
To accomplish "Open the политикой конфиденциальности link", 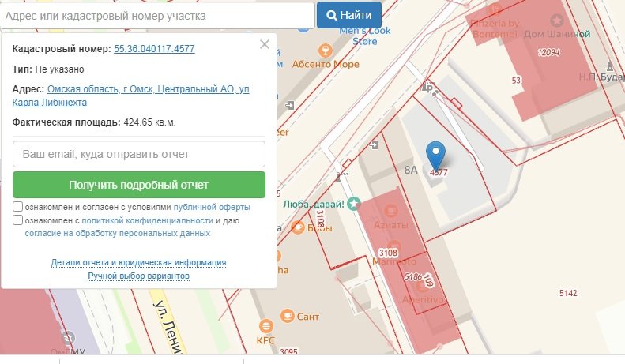I will (147, 220).
